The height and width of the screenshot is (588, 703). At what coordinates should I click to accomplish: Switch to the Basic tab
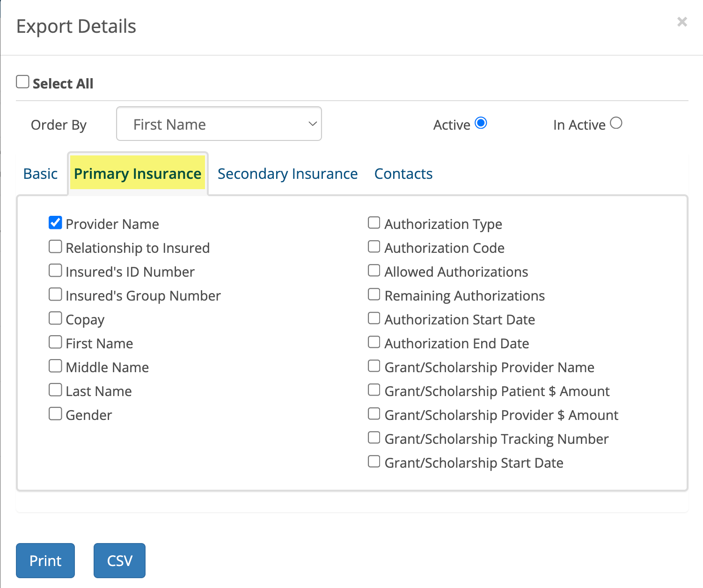pyautogui.click(x=41, y=174)
